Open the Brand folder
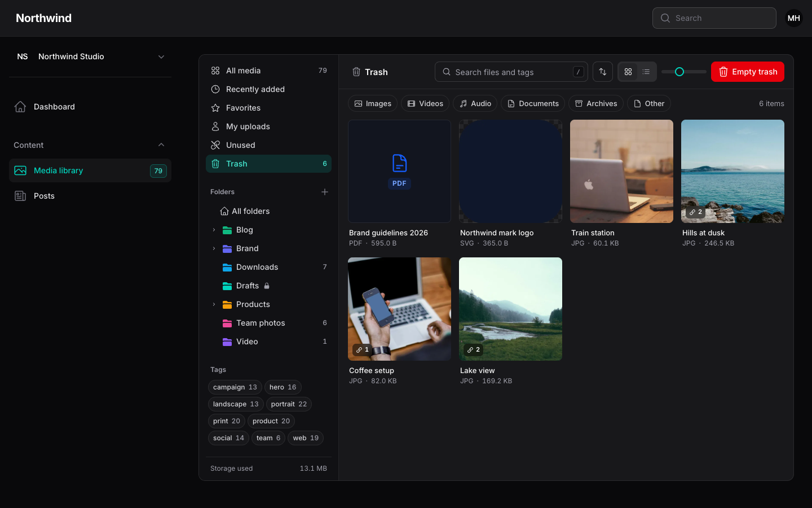Viewport: 812px width, 508px height. pos(268,248)
